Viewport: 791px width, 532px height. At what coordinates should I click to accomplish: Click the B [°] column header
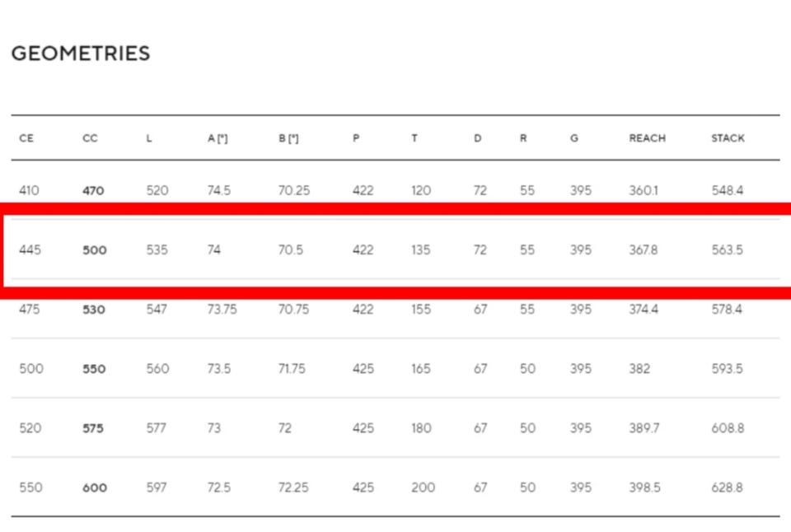point(288,138)
